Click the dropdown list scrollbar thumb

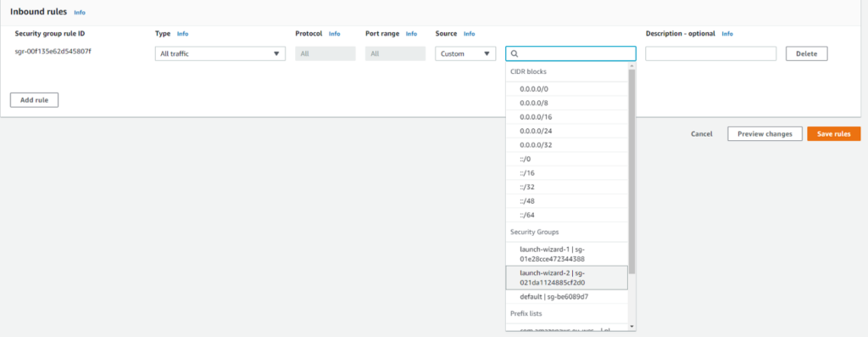point(632,171)
